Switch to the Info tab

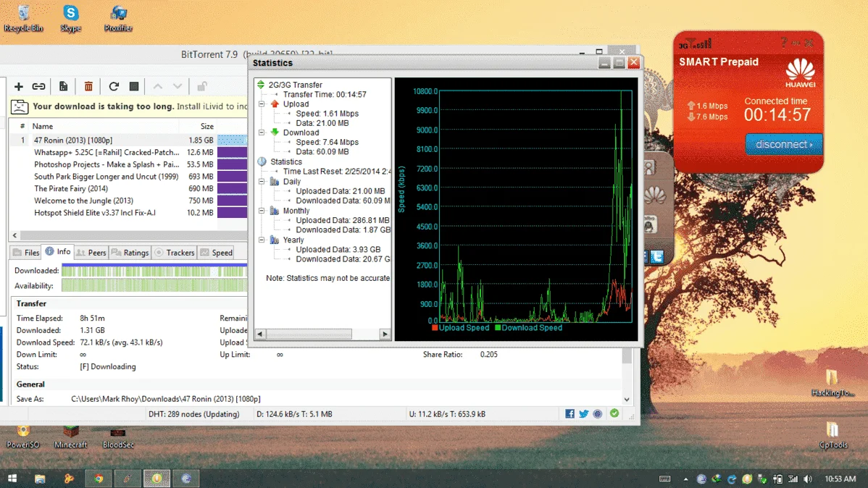pos(58,252)
